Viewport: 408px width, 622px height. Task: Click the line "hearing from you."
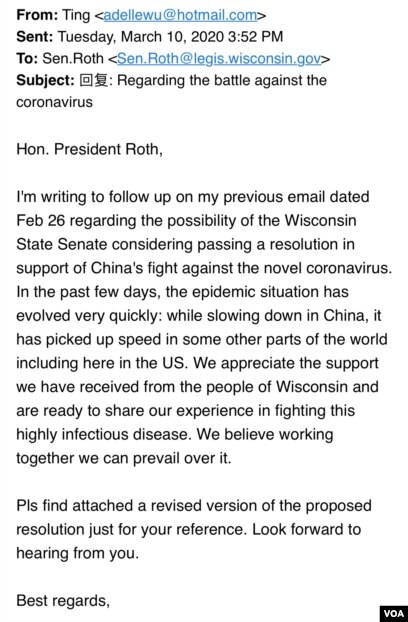tap(78, 553)
